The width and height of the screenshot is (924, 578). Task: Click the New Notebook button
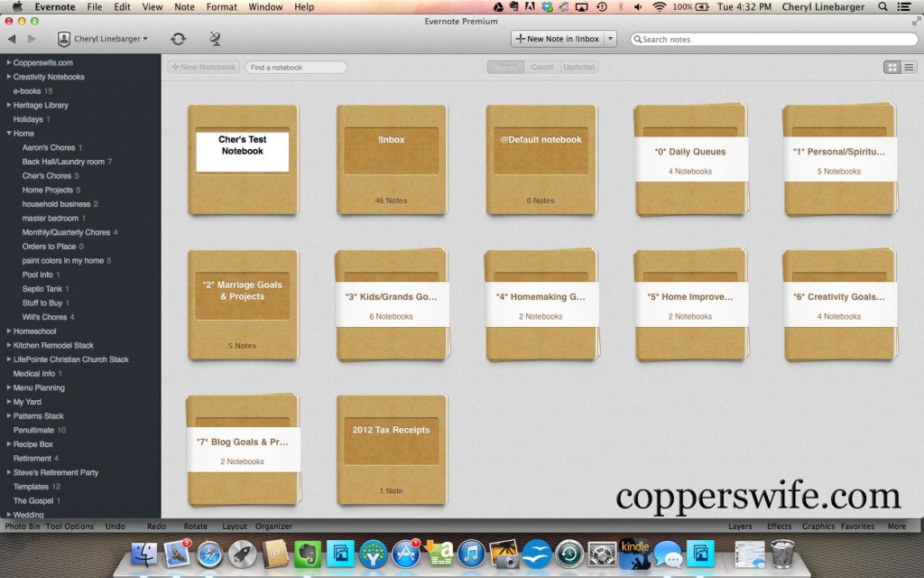point(204,67)
